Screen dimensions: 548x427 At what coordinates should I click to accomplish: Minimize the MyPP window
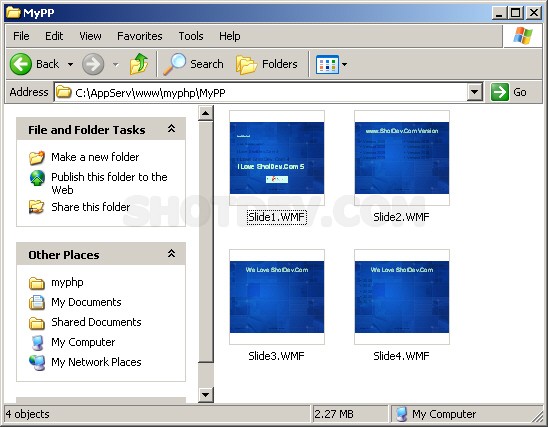click(x=499, y=13)
